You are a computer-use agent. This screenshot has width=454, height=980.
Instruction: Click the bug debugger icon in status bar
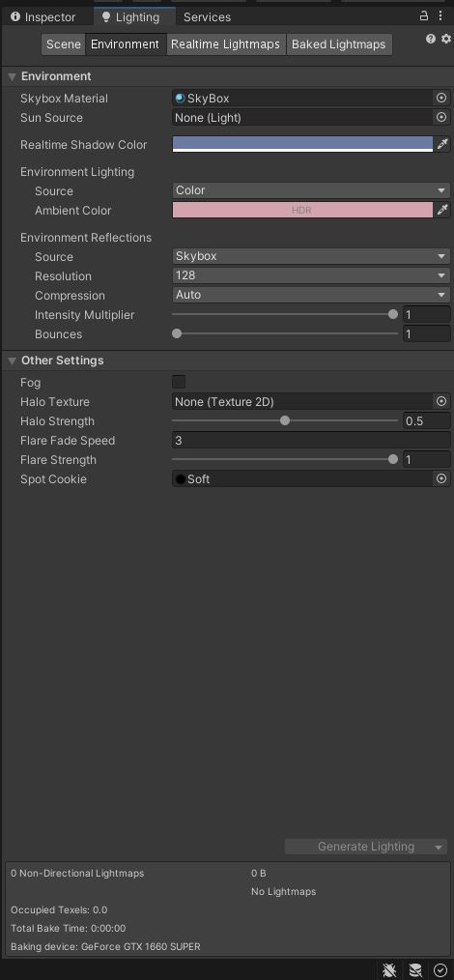[x=389, y=970]
